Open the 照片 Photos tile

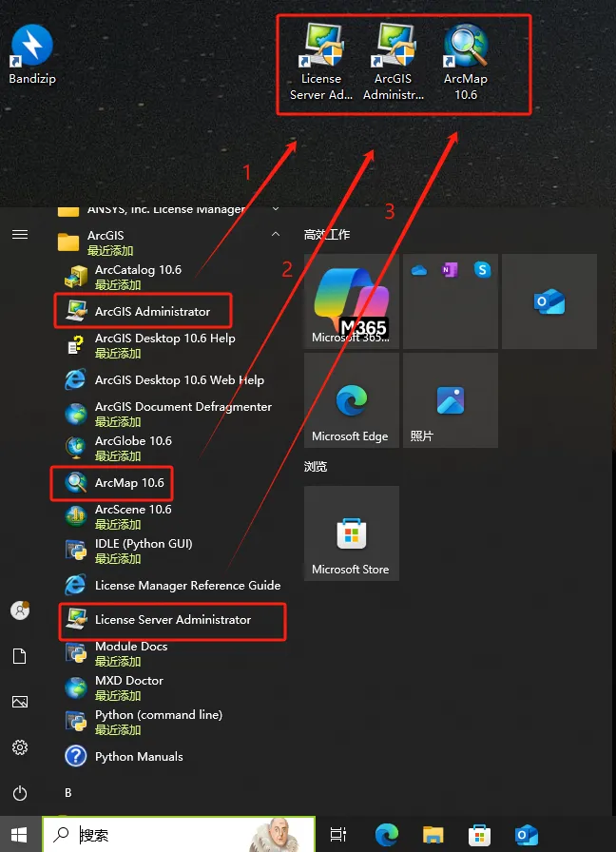tap(451, 400)
